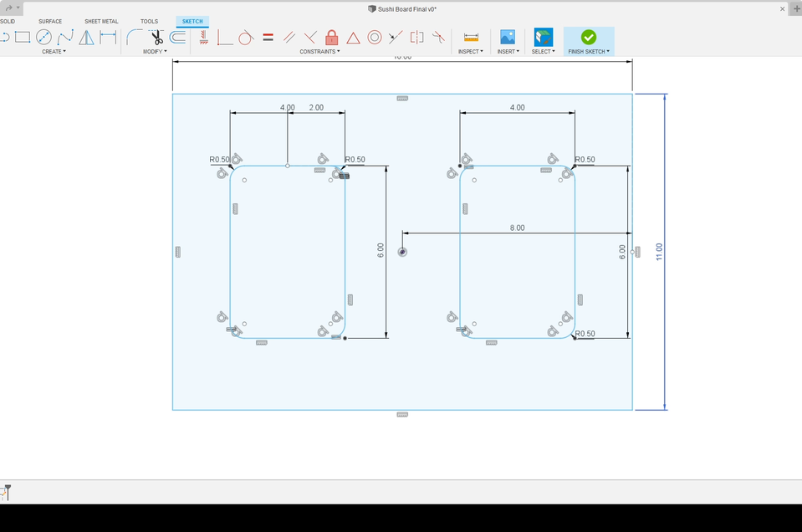Viewport: 802px width, 532px height.
Task: Apply the Perpendicular constraint
Action: pos(310,37)
